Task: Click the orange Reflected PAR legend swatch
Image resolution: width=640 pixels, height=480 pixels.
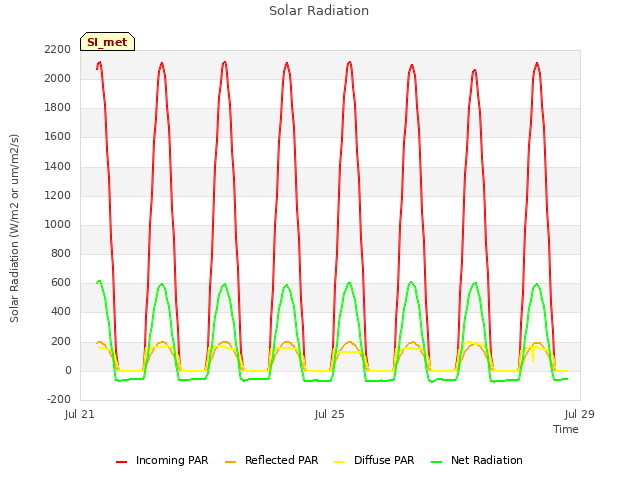Action: (x=230, y=462)
